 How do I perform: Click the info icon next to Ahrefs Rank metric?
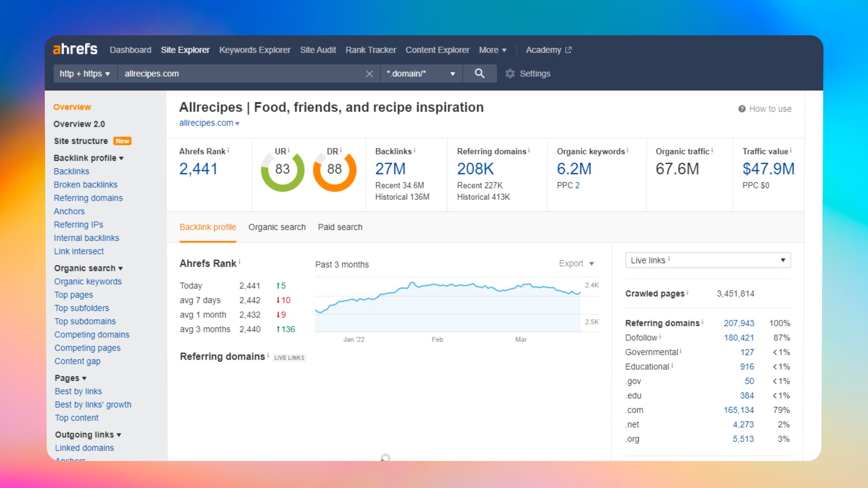pyautogui.click(x=228, y=150)
